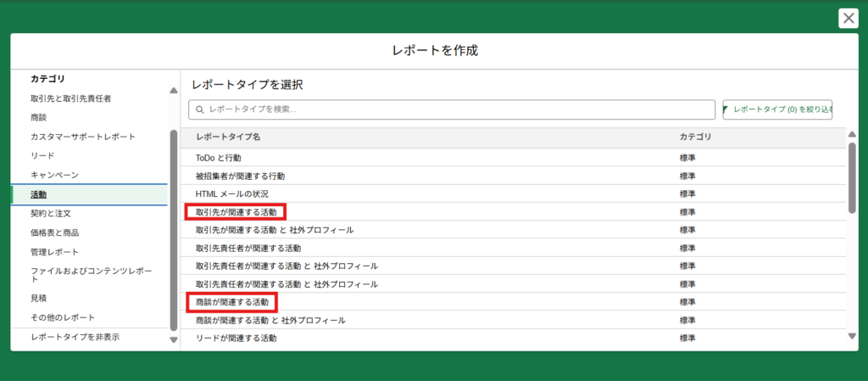The width and height of the screenshot is (868, 381).
Task: Select 取引先と取引先責任者 category
Action: tap(71, 98)
